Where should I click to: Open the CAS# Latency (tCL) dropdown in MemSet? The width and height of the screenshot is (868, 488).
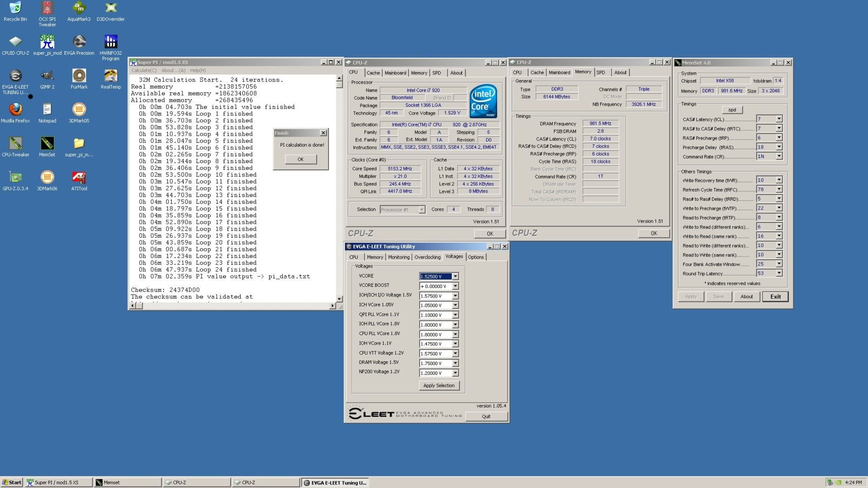pyautogui.click(x=779, y=119)
